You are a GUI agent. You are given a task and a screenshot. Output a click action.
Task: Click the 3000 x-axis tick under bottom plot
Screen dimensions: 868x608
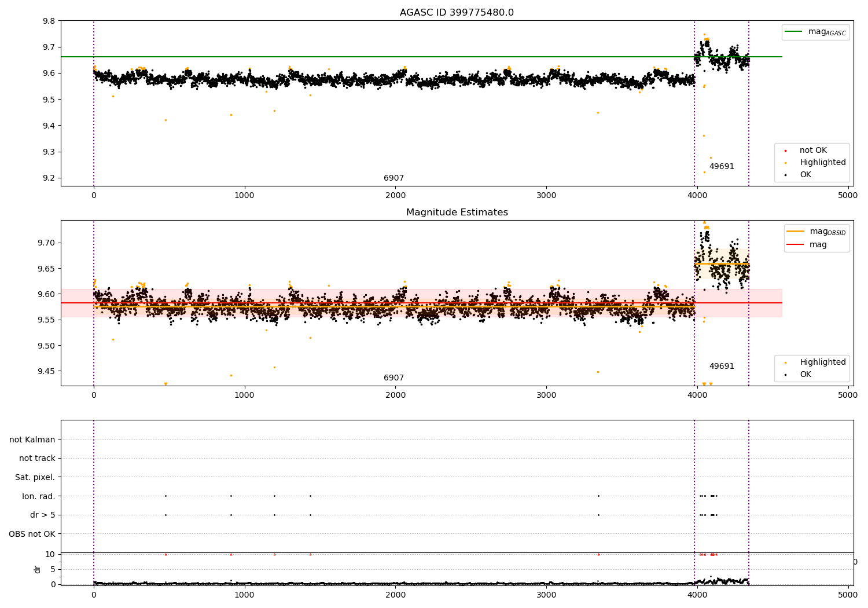[x=546, y=595]
